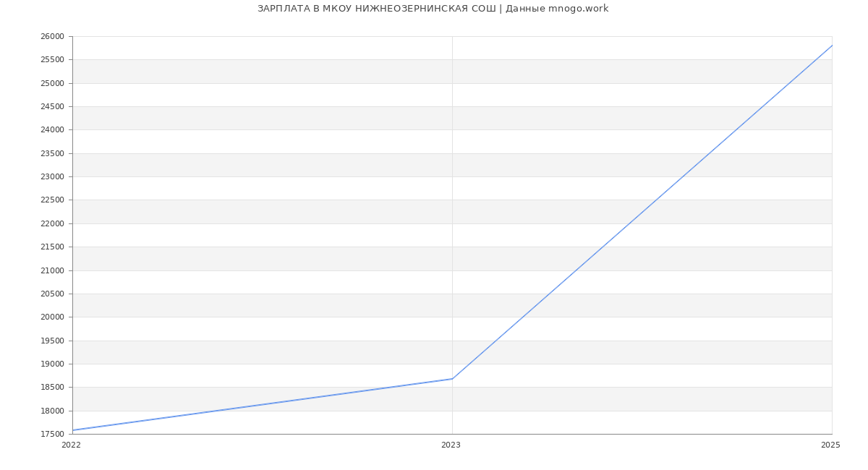Click the 26000 y-axis label
Viewport: 868px width, 470px height.
point(52,37)
